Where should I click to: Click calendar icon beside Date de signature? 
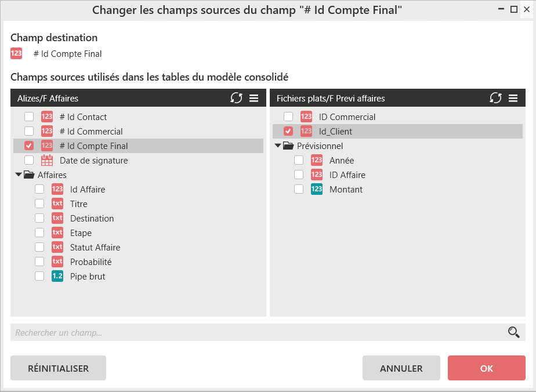[47, 161]
